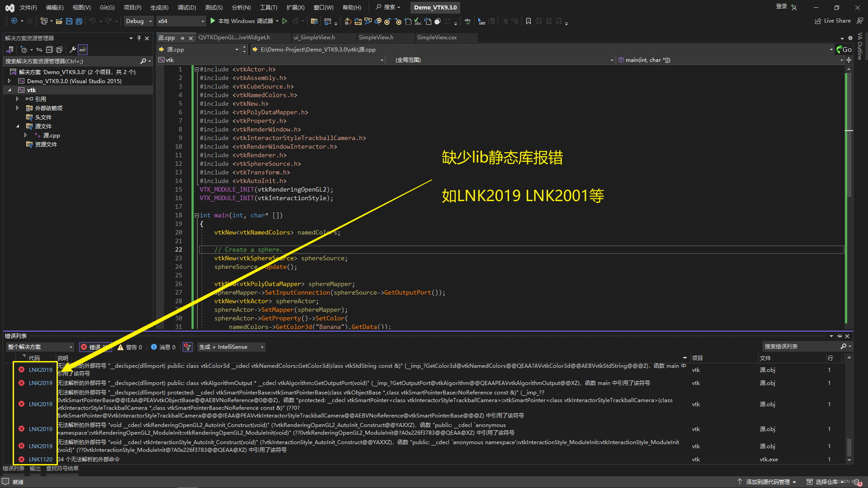This screenshot has width=868, height=488.
Task: Toggle the 警告 warnings filter
Action: click(x=130, y=347)
